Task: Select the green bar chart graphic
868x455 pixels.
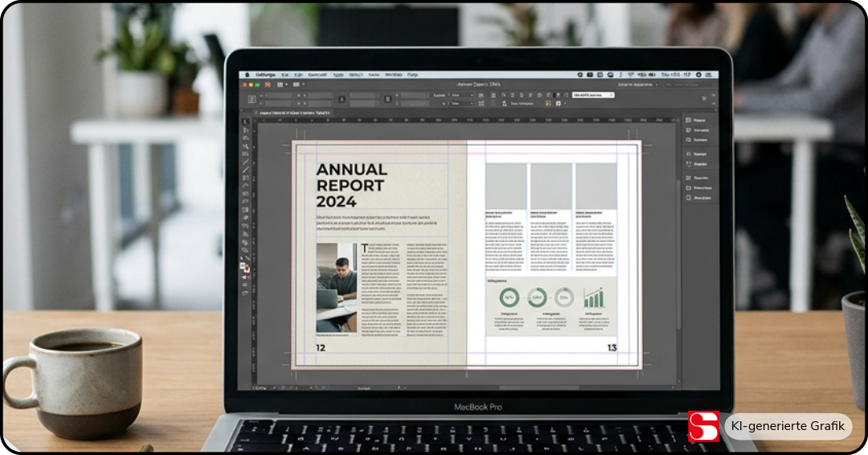Action: (x=593, y=298)
